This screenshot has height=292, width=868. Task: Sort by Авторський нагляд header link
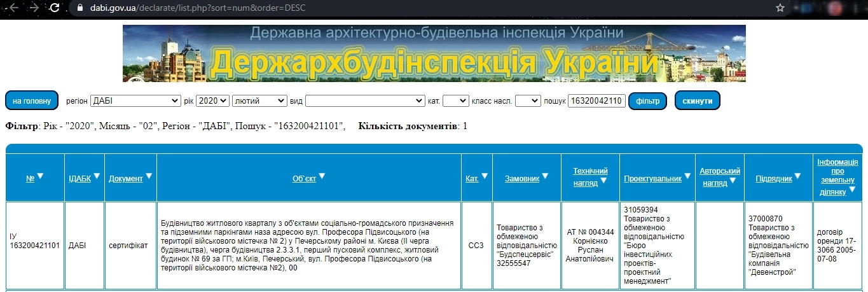point(720,176)
